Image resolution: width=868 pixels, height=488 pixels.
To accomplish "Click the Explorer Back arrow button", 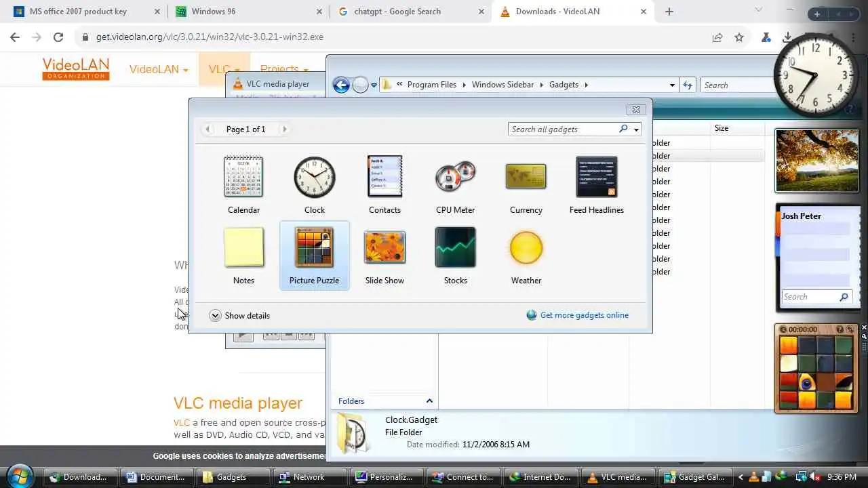I will [x=341, y=85].
